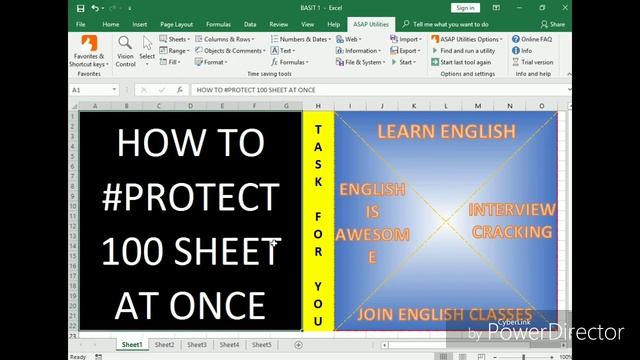Click the Sign in button
Image resolution: width=640 pixels, height=360 pixels.
coord(465,8)
